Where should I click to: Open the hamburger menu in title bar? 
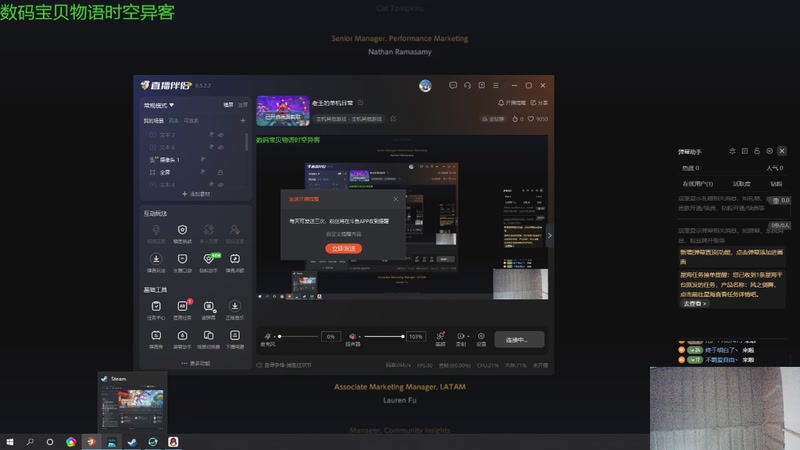tap(496, 85)
